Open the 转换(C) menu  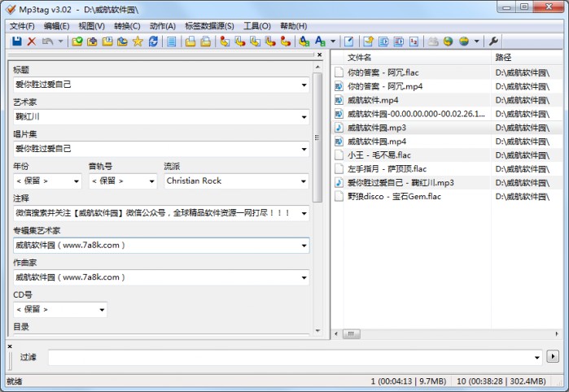(x=127, y=26)
